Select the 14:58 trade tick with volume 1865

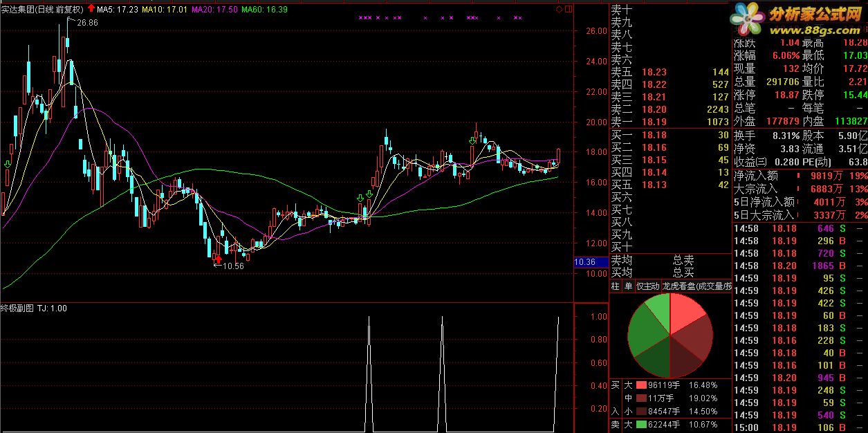pos(800,266)
